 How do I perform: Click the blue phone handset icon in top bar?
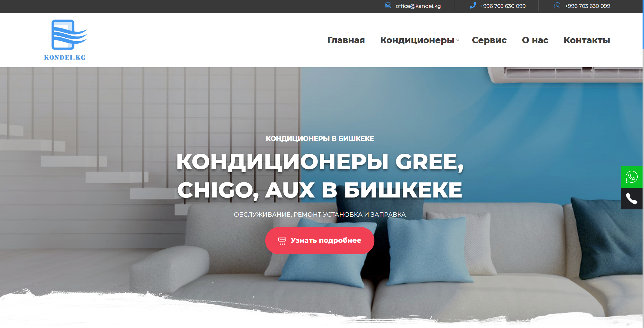473,6
